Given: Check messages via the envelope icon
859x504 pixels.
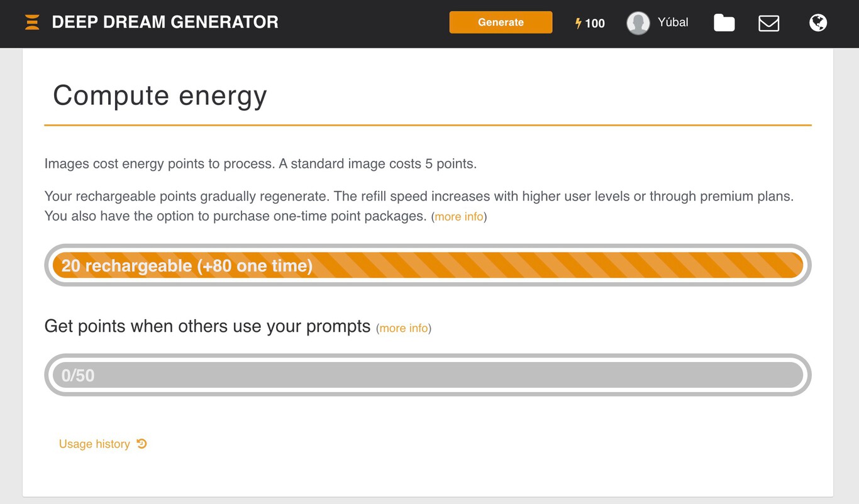Looking at the screenshot, I should pos(768,23).
